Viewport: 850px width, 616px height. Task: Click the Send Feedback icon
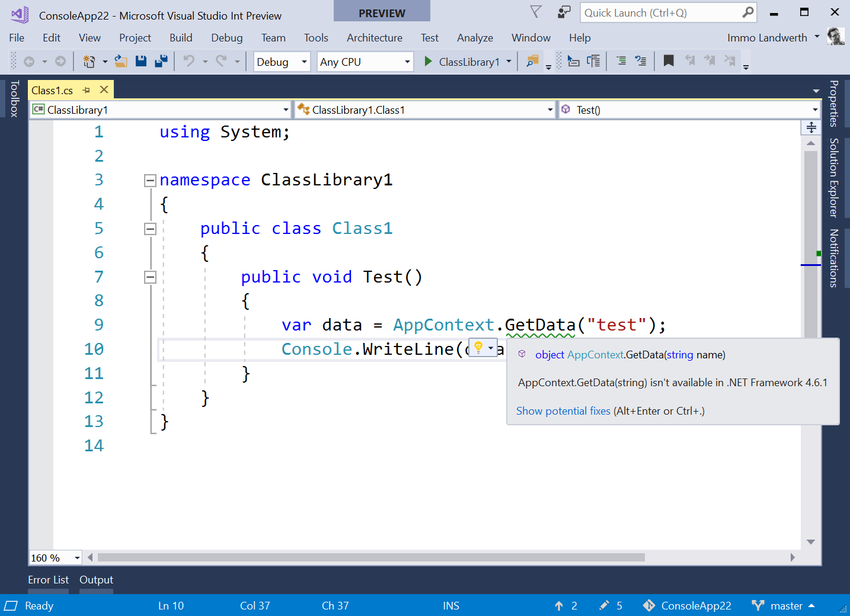(564, 12)
